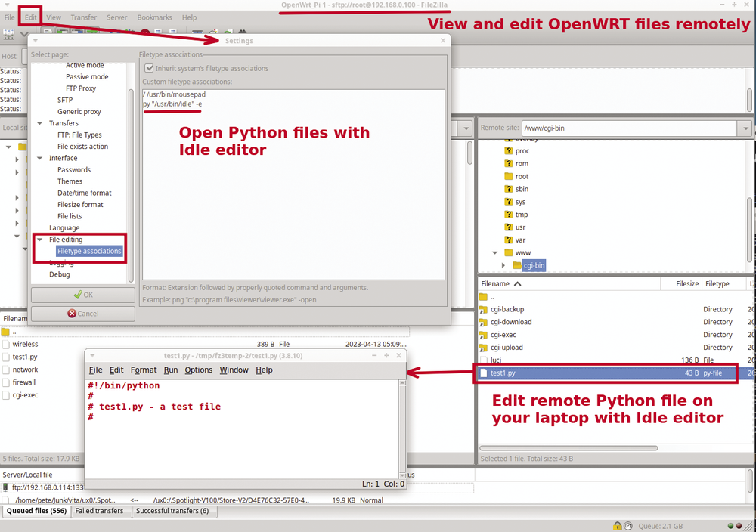756x532 pixels.
Task: Open the Run menu in IDLE editor
Action: pyautogui.click(x=169, y=370)
